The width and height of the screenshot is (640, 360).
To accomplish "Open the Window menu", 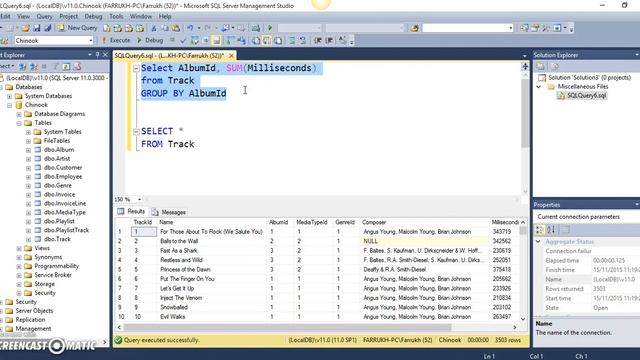I will 140,16.
